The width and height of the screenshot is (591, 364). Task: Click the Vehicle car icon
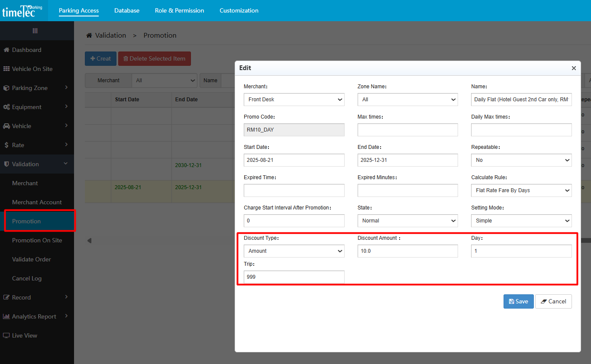tap(6, 126)
